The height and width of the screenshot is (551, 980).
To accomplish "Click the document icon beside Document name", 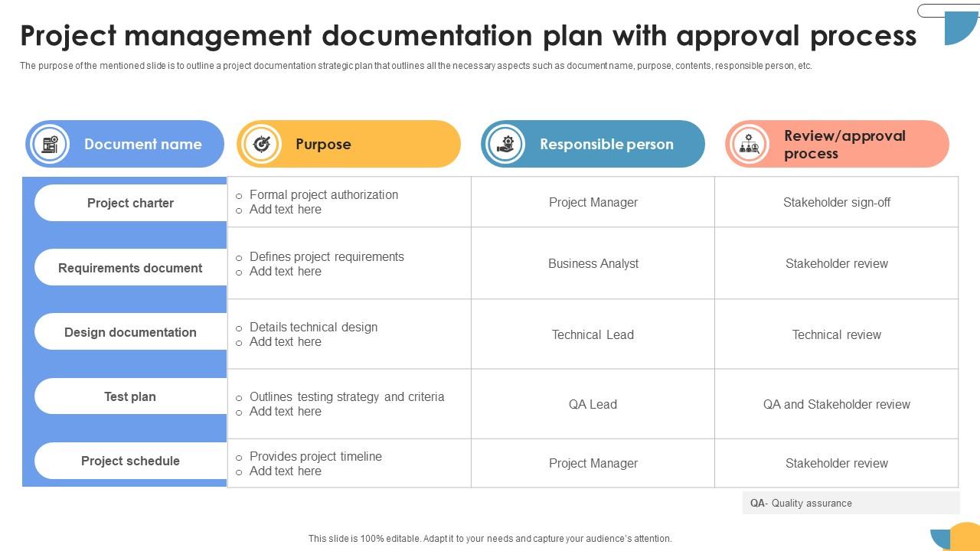I will point(49,144).
